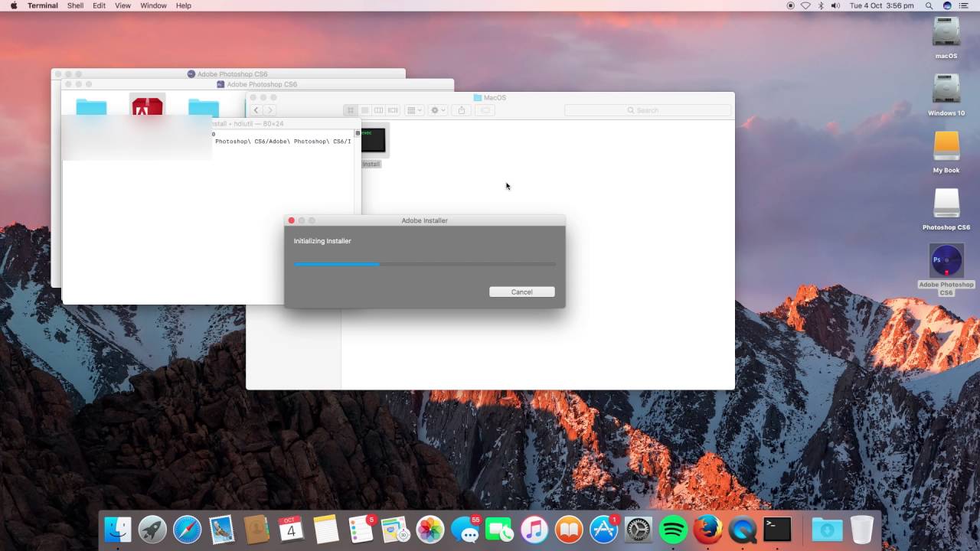This screenshot has width=980, height=551.
Task: Open Finder item arrangement dropdown
Action: point(414,110)
